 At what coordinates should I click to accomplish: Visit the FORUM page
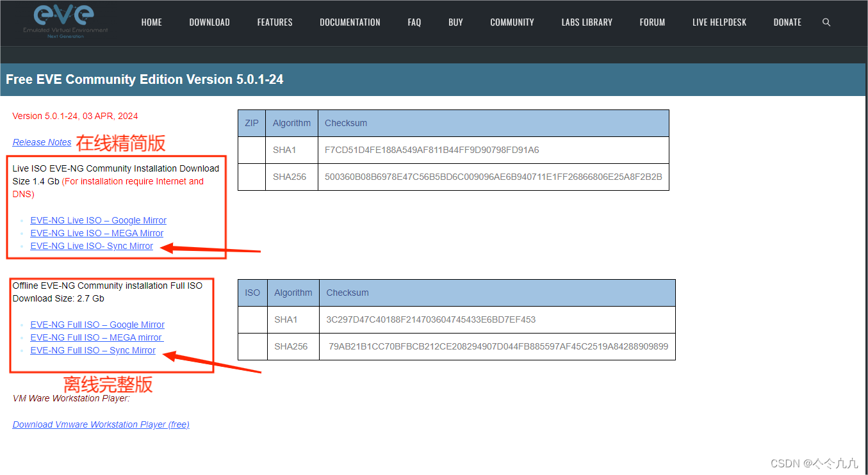tap(652, 22)
